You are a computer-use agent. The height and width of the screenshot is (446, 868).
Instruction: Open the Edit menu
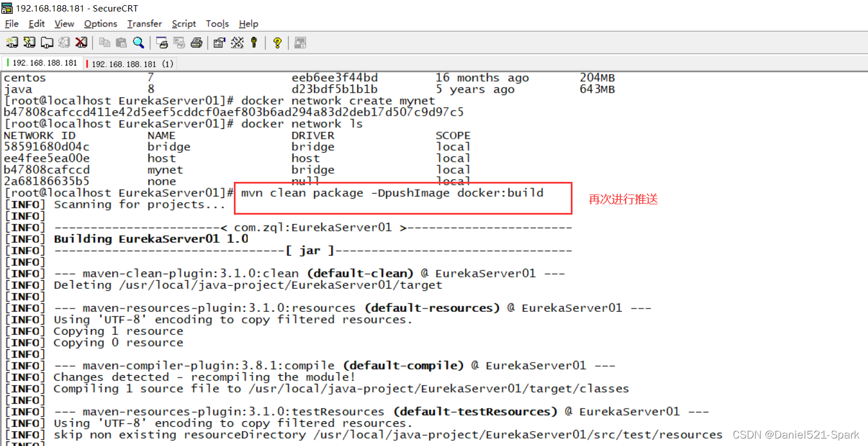36,24
